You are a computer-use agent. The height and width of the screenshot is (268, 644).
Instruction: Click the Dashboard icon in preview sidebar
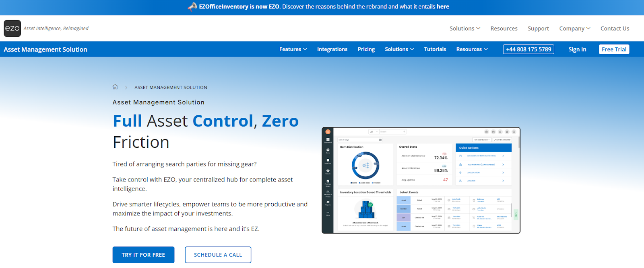[328, 140]
